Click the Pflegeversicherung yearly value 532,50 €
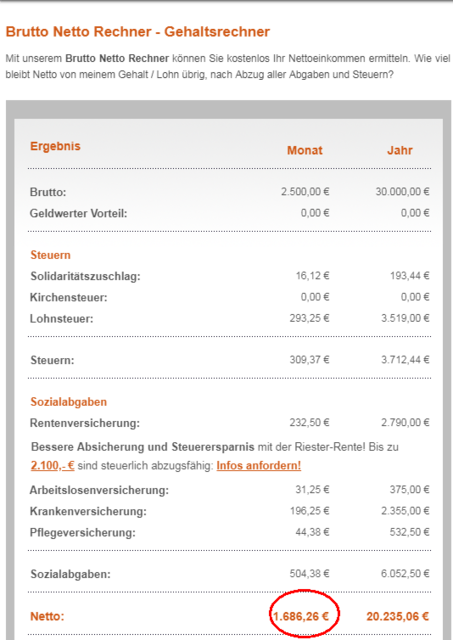This screenshot has width=453, height=640. click(409, 532)
